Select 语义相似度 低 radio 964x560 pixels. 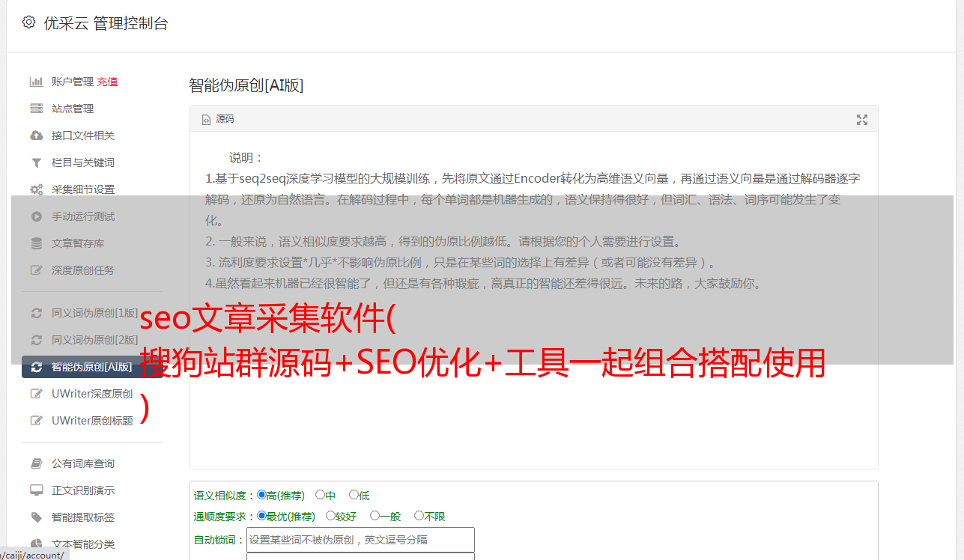354,495
